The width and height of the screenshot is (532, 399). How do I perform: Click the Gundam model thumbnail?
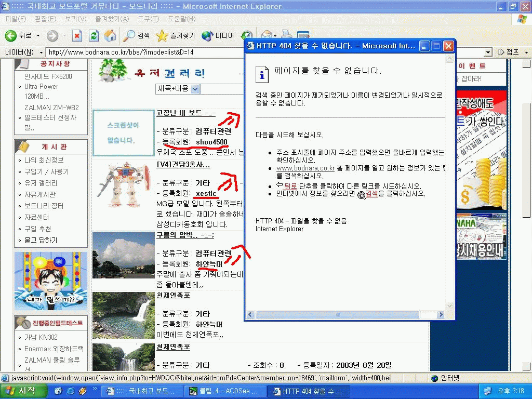pyautogui.click(x=124, y=185)
